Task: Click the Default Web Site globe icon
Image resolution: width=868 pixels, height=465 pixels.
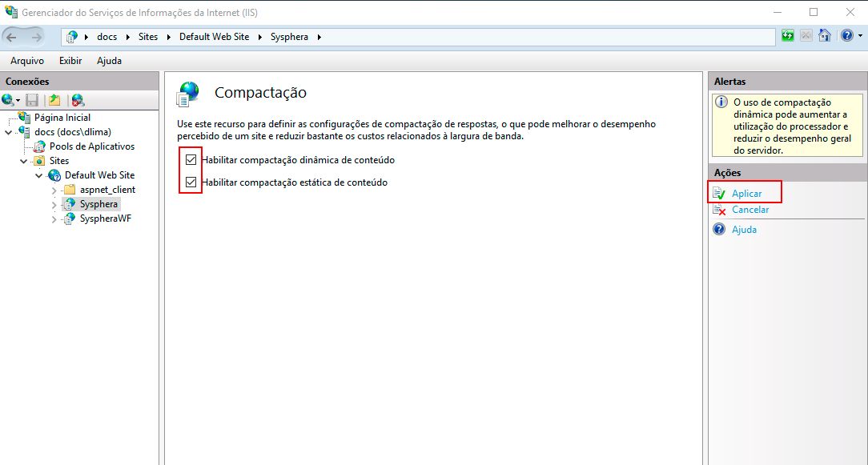Action: point(54,175)
